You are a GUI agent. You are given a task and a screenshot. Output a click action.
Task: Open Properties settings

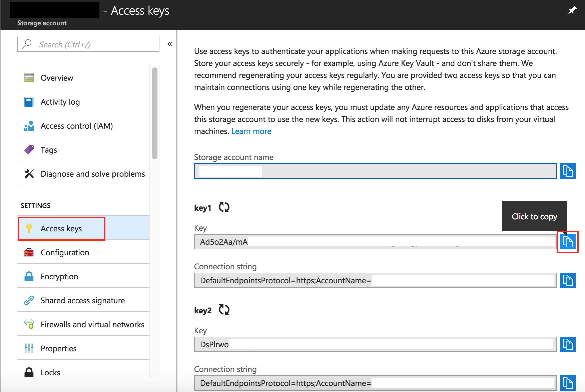coord(83,348)
